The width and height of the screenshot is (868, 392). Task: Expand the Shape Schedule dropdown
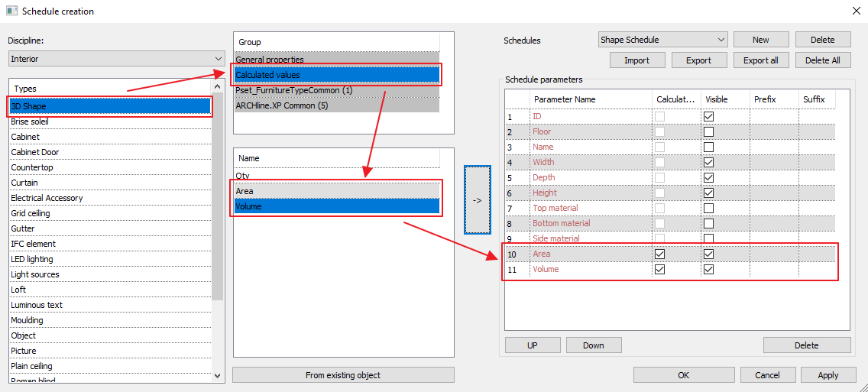click(662, 40)
